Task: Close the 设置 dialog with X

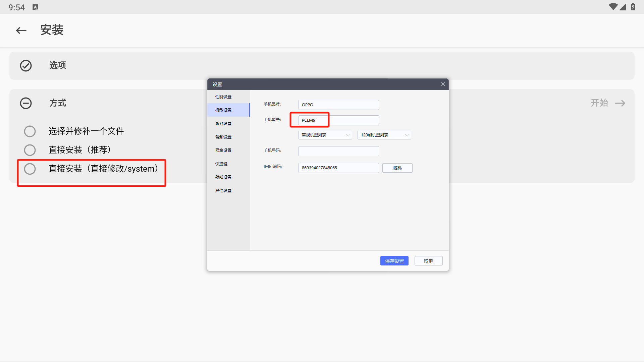Action: coord(443,84)
